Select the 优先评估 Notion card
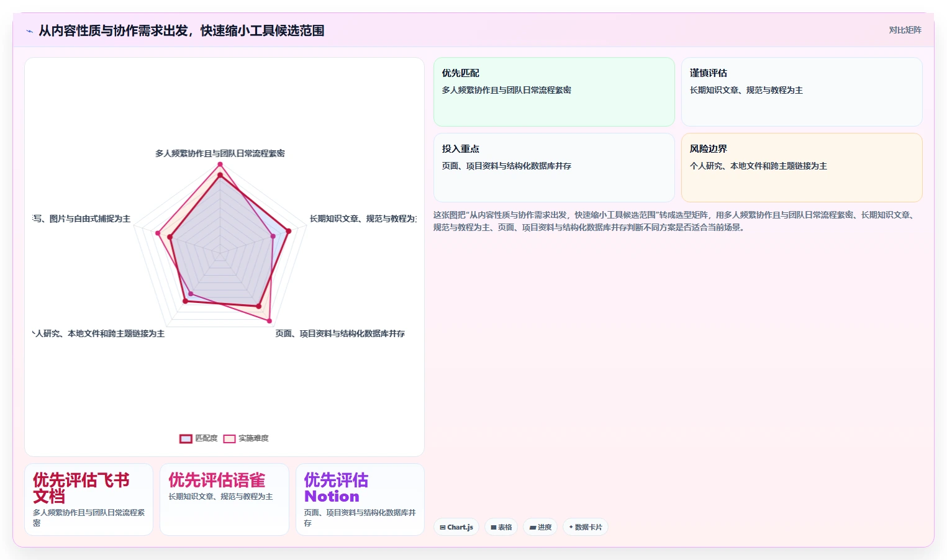 point(360,499)
